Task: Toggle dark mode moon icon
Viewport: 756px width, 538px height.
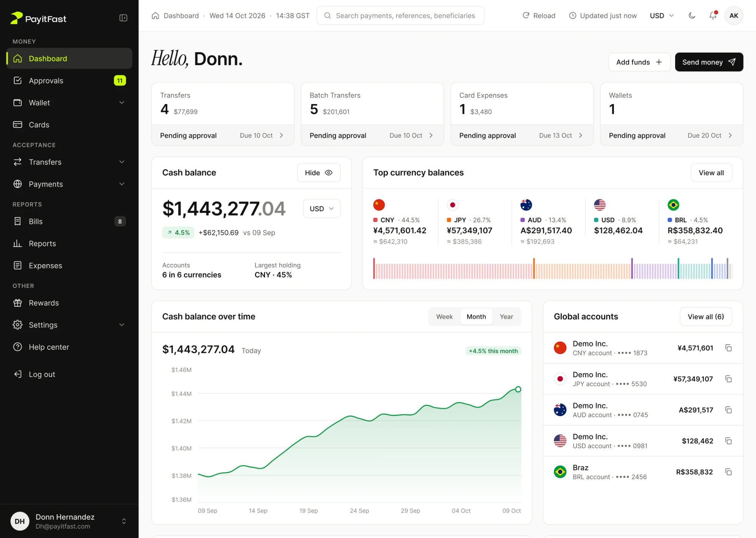Action: [x=692, y=16]
